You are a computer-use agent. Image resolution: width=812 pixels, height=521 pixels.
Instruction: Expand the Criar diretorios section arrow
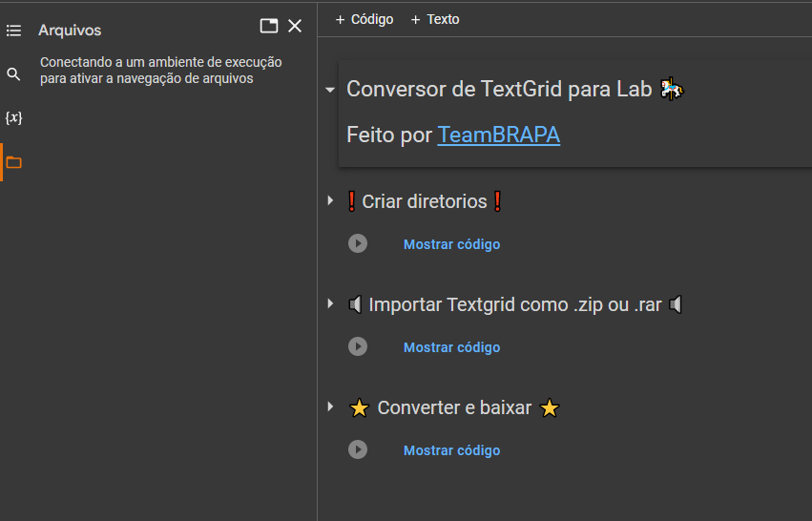(330, 201)
